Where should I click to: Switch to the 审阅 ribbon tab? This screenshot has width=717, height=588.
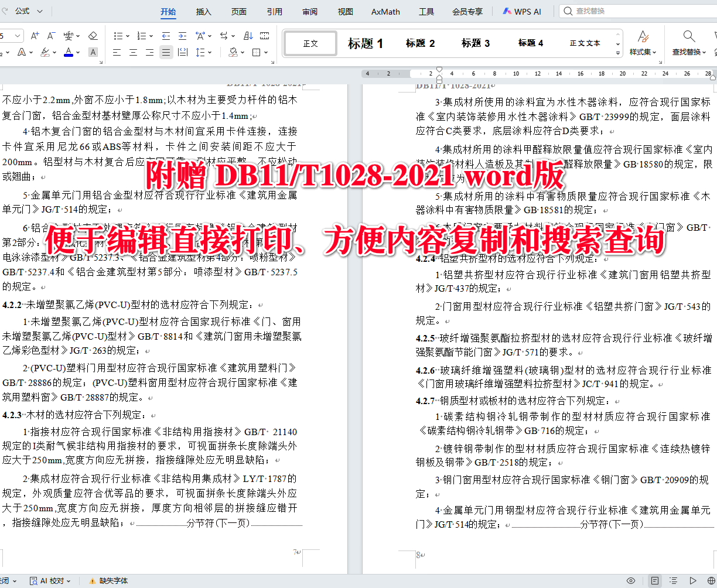tap(310, 11)
